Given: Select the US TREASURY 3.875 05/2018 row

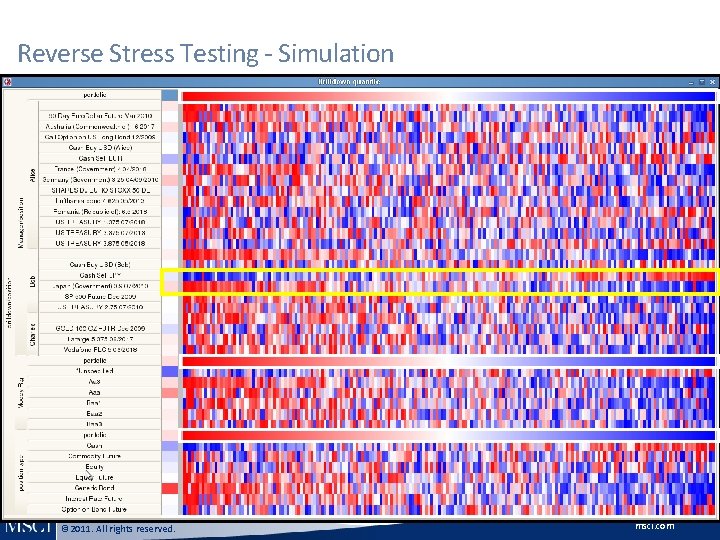Looking at the screenshot, I should [100, 243].
